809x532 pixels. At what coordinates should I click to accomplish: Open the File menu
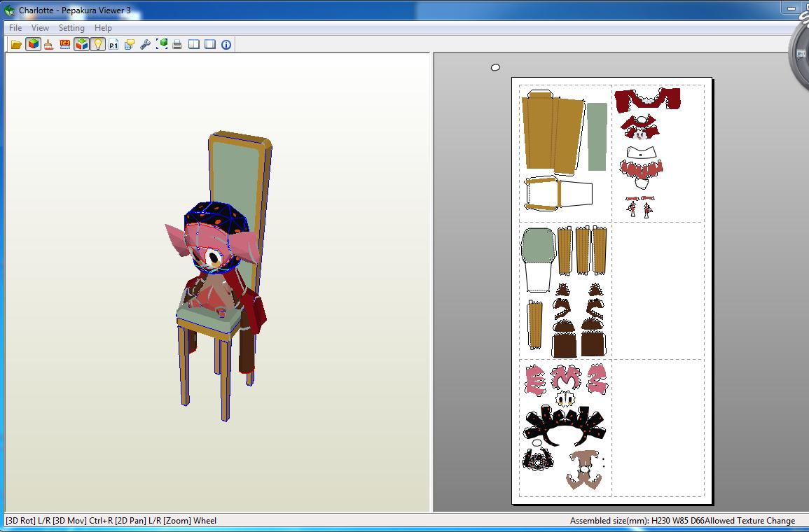tap(15, 28)
